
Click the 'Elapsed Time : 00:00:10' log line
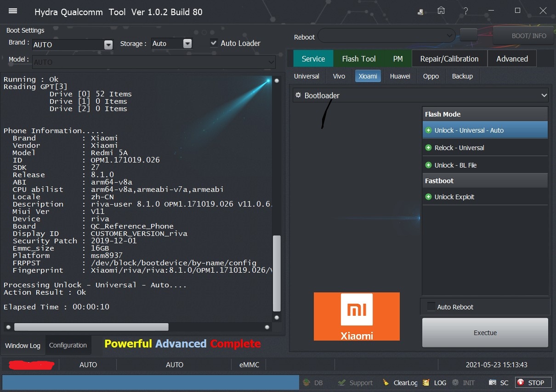click(57, 307)
